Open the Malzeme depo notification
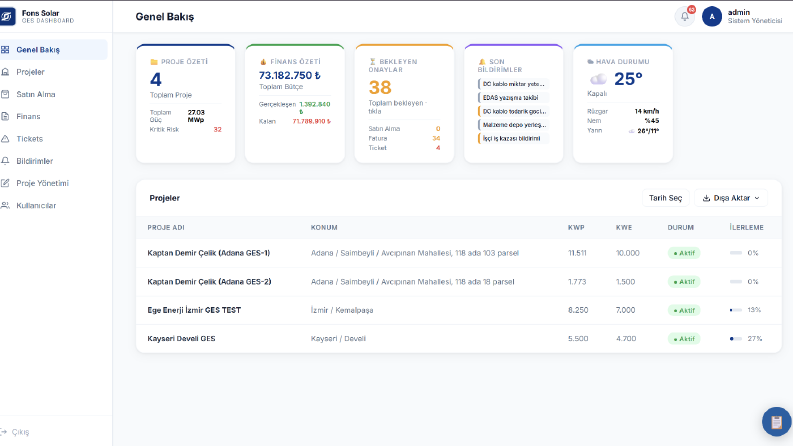The height and width of the screenshot is (446, 793). (x=513, y=125)
